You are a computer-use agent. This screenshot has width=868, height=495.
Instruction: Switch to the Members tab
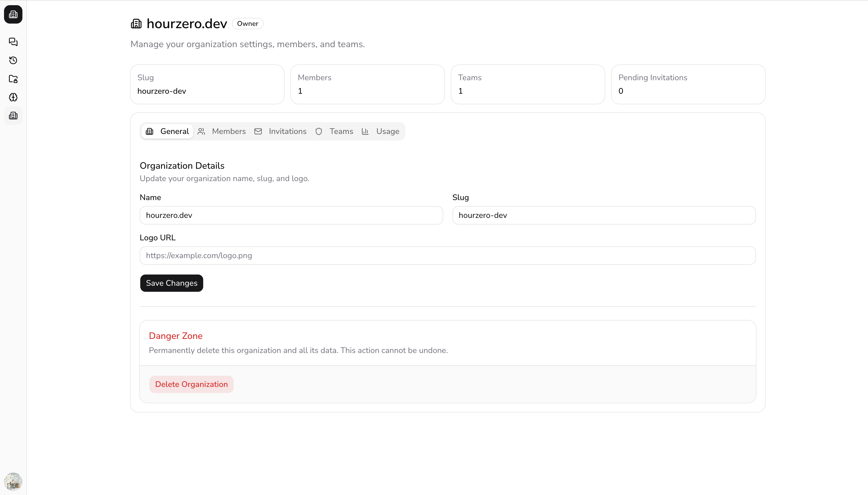(222, 131)
